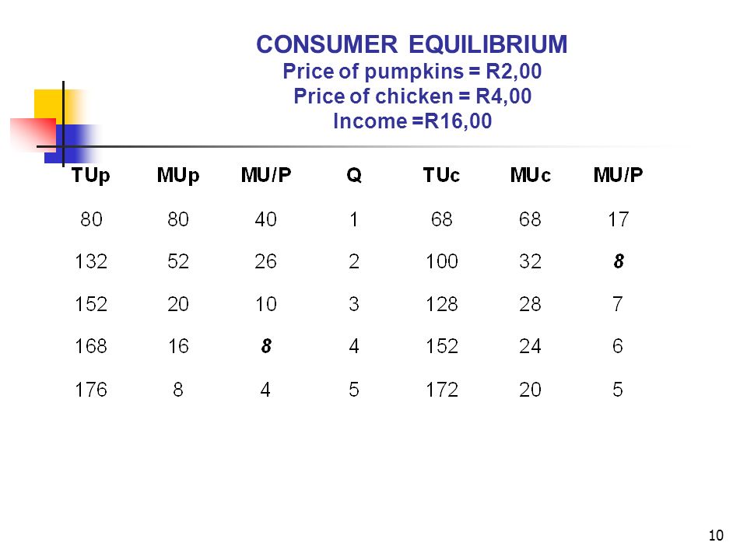Click the CONSUMER EQUILIBRIUM title
This screenshot has width=747, height=560.
(412, 45)
